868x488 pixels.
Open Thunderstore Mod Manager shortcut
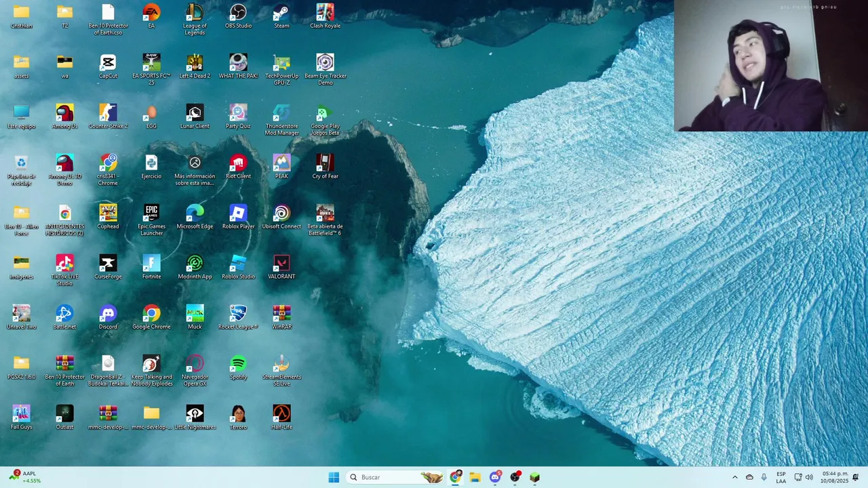(x=281, y=119)
